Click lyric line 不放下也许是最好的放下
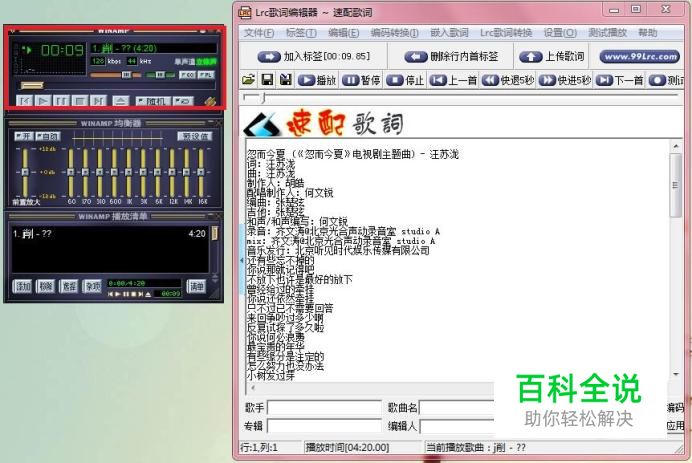Image resolution: width=692 pixels, height=463 pixels. click(x=300, y=279)
